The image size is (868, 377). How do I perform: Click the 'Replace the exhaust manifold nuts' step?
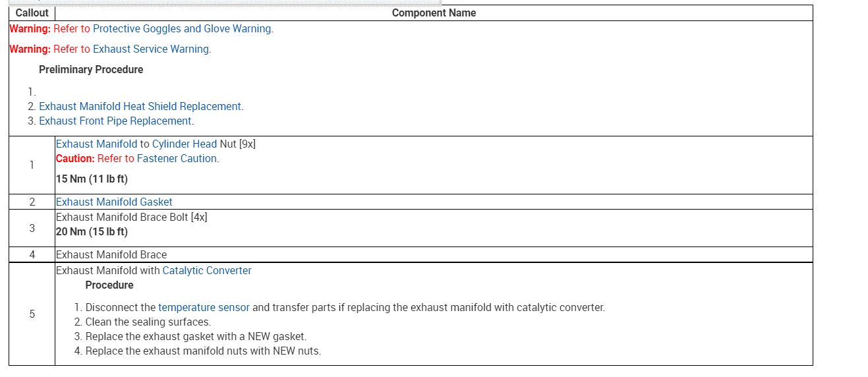click(x=203, y=351)
